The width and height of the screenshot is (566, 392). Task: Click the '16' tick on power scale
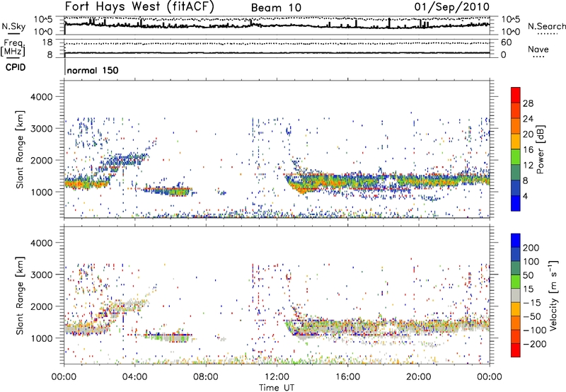(528, 150)
